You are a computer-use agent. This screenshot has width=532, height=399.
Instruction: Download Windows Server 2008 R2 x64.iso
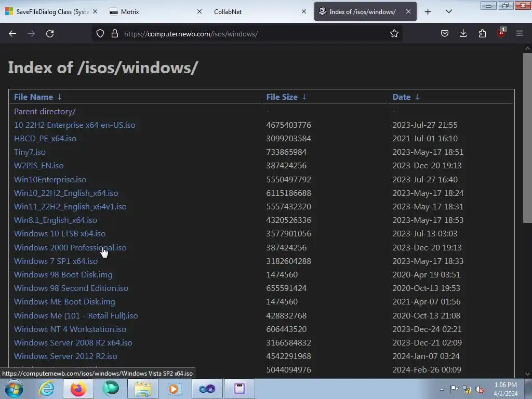(73, 343)
